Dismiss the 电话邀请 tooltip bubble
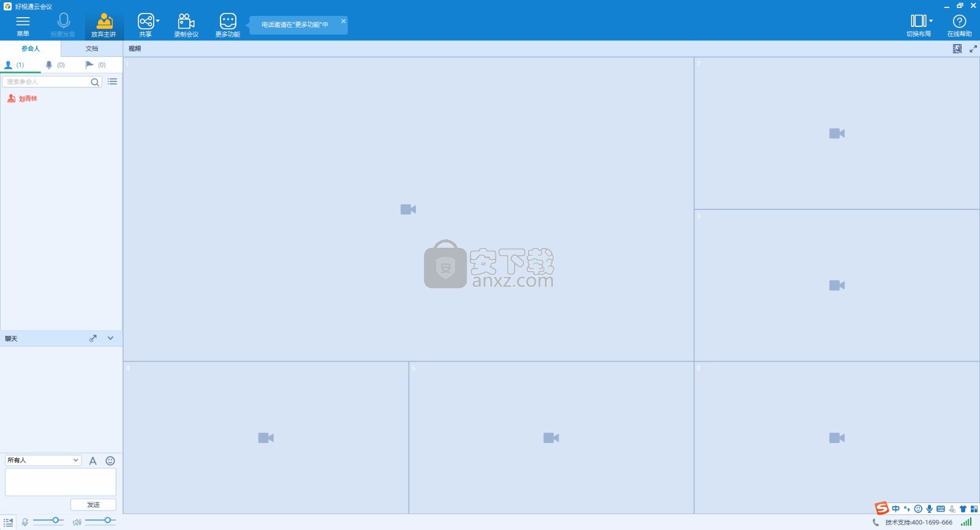The width and height of the screenshot is (980, 530). [x=344, y=21]
